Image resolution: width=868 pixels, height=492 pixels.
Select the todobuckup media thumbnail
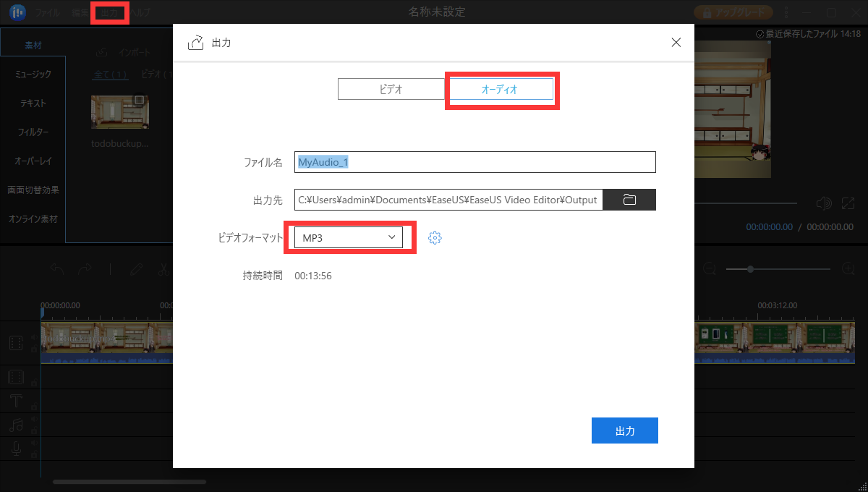click(120, 111)
